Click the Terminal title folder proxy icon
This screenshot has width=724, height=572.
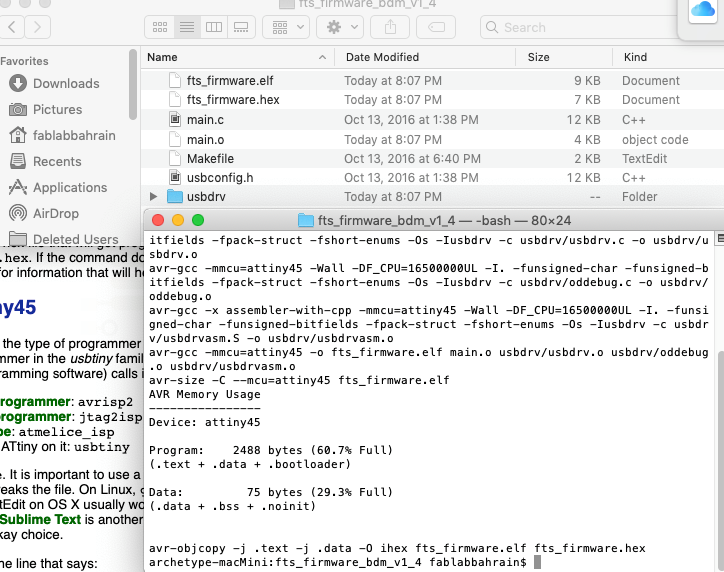pos(306,220)
